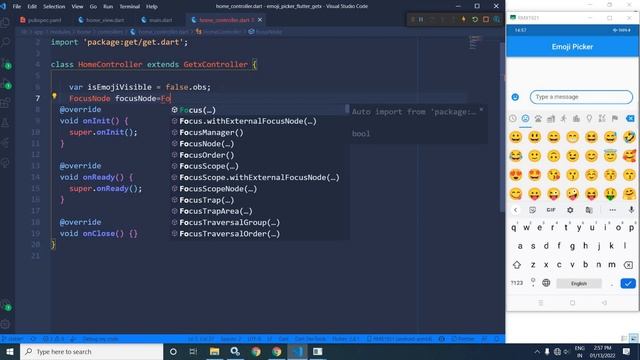
Task: Open the Accounts icon in activity bar
Action: (x=6, y=305)
